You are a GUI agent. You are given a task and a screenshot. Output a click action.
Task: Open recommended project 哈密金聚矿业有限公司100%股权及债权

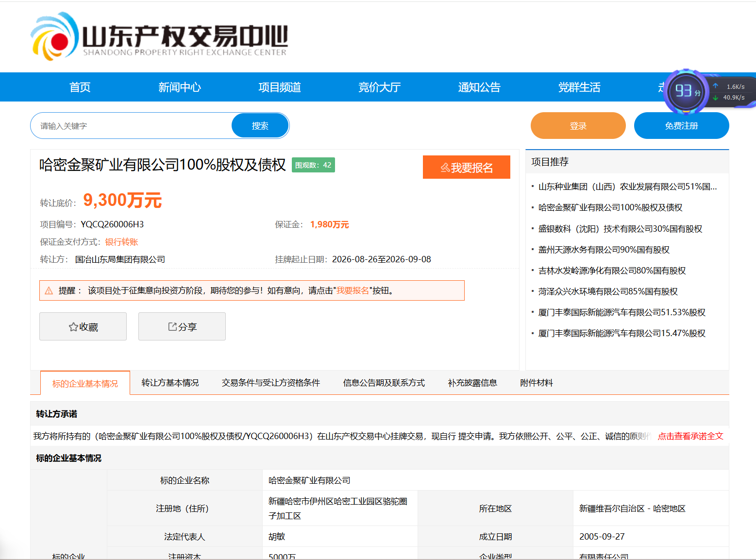[610, 207]
